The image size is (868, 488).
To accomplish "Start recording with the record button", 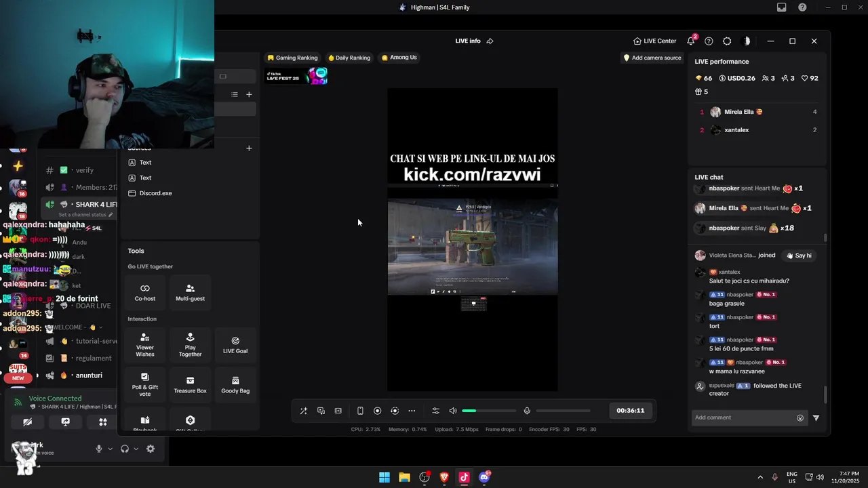I will [x=378, y=411].
